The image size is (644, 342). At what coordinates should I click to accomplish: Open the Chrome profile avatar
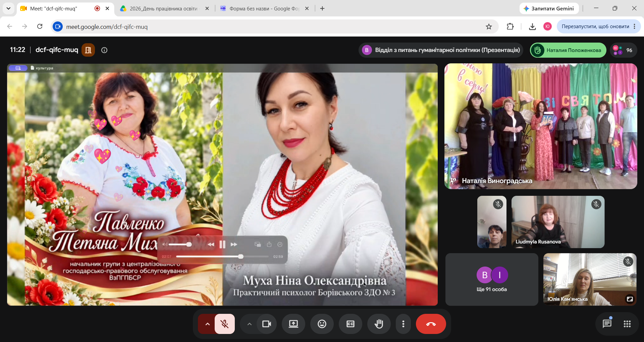pyautogui.click(x=547, y=26)
